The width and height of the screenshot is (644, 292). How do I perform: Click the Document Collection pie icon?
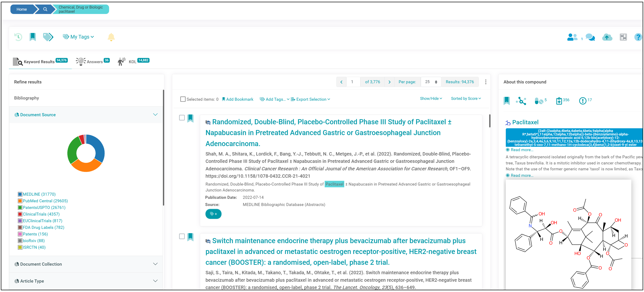pos(17,264)
